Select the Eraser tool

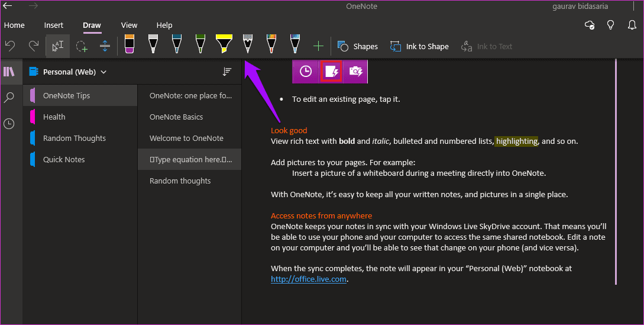[x=130, y=44]
